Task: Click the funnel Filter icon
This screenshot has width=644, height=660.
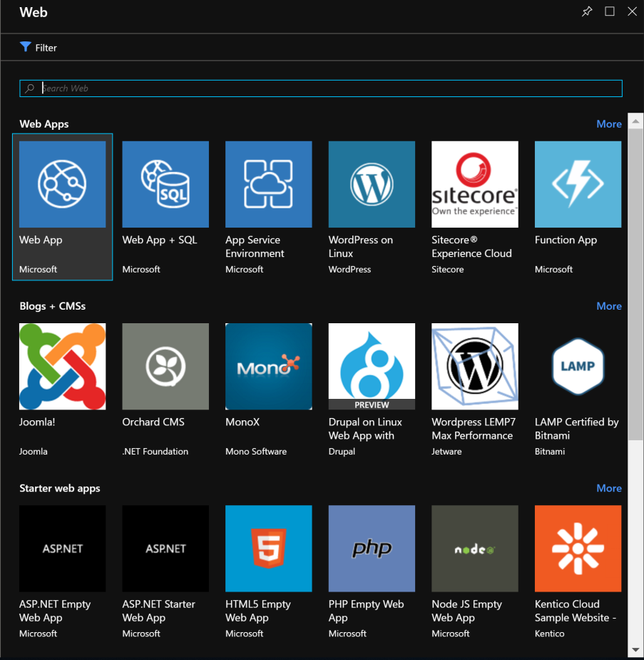Action: (x=25, y=46)
